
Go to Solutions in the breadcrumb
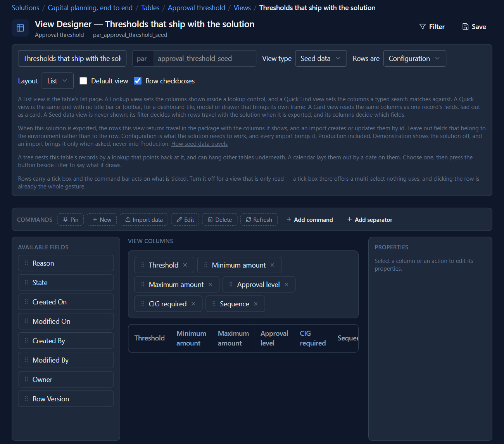pyautogui.click(x=26, y=8)
